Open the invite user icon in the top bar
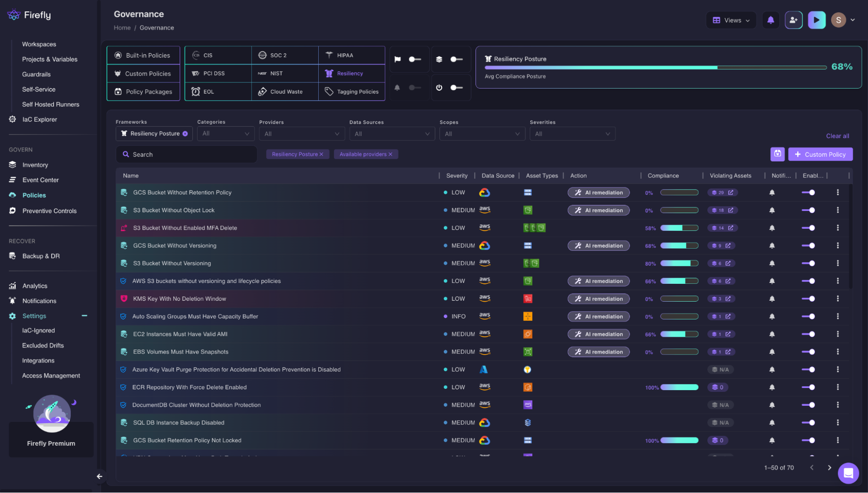868x493 pixels. pyautogui.click(x=793, y=20)
